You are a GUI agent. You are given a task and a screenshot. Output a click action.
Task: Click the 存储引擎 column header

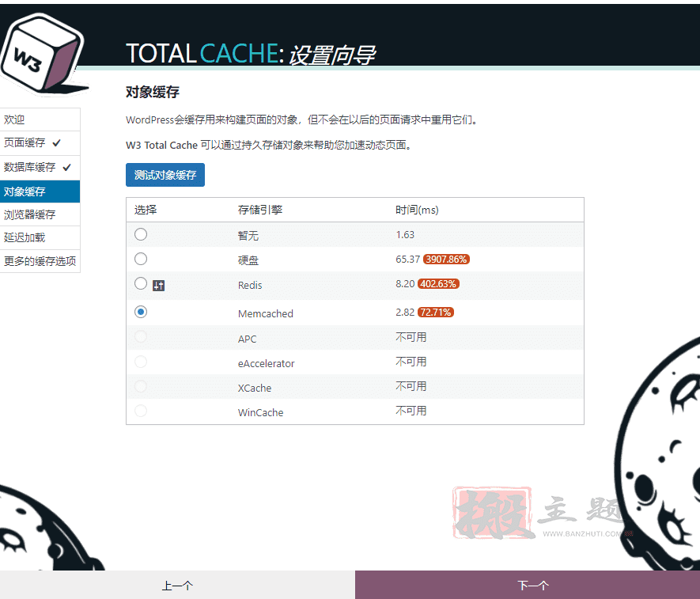click(x=260, y=210)
